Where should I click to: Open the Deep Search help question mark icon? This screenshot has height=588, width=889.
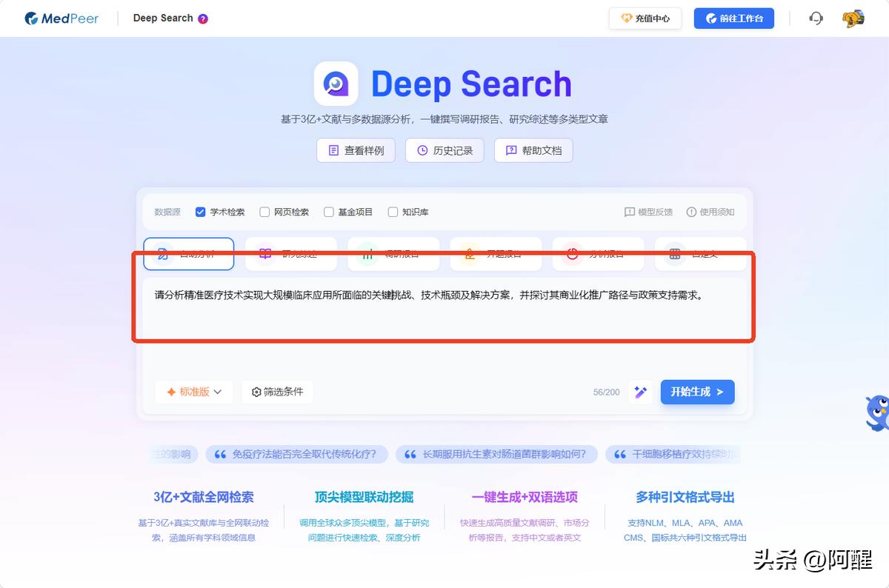click(203, 19)
